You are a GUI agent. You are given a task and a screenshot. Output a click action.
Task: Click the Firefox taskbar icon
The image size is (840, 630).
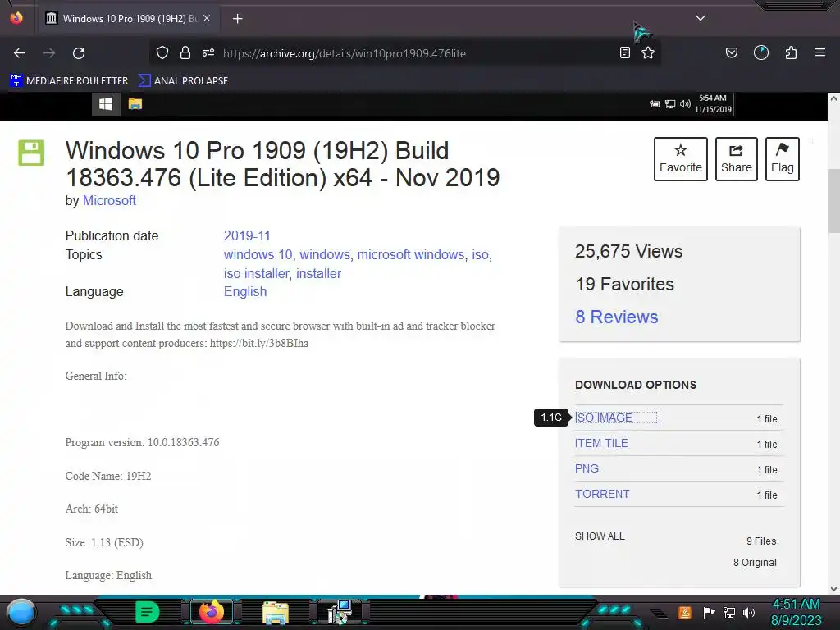pos(212,612)
